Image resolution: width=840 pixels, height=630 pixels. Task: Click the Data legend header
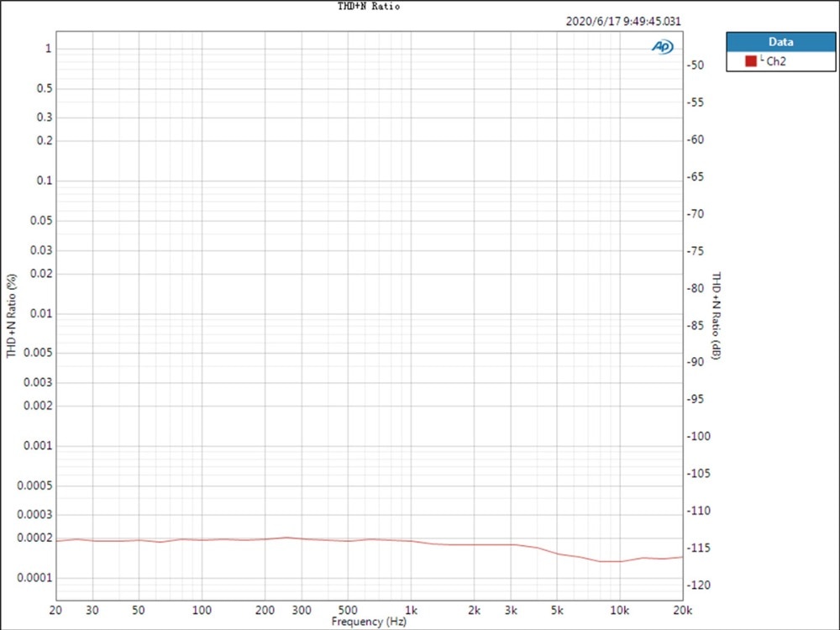pos(780,41)
